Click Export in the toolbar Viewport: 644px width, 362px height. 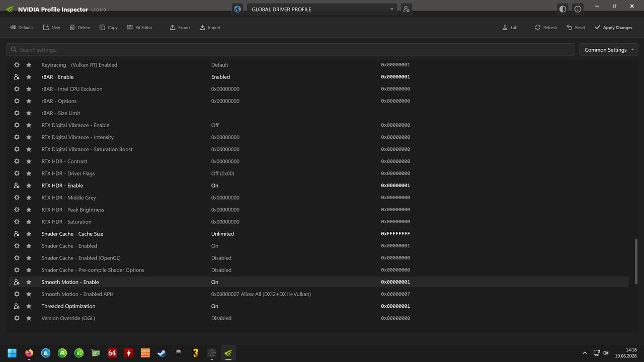pyautogui.click(x=180, y=28)
